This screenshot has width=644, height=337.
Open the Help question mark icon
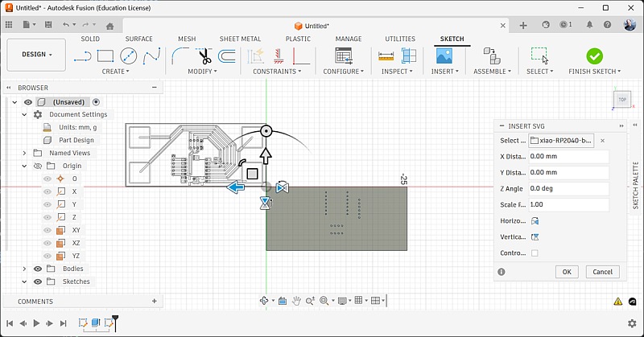point(607,25)
